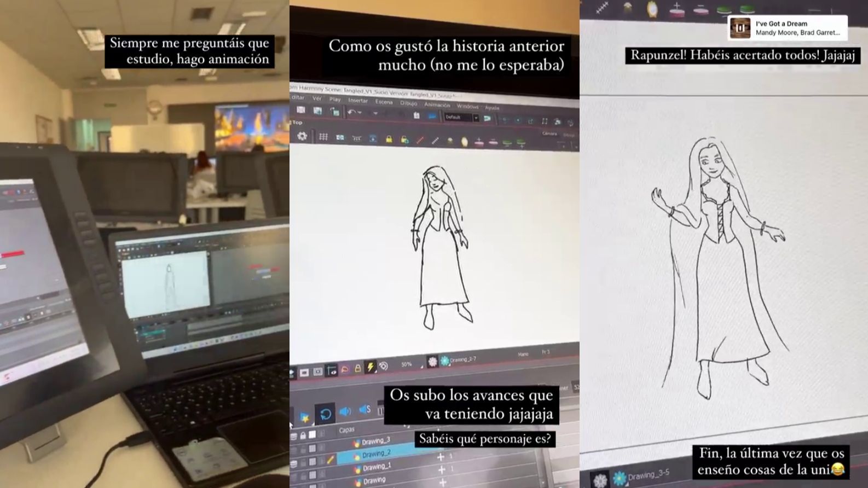Open the Windows menu

(x=467, y=106)
